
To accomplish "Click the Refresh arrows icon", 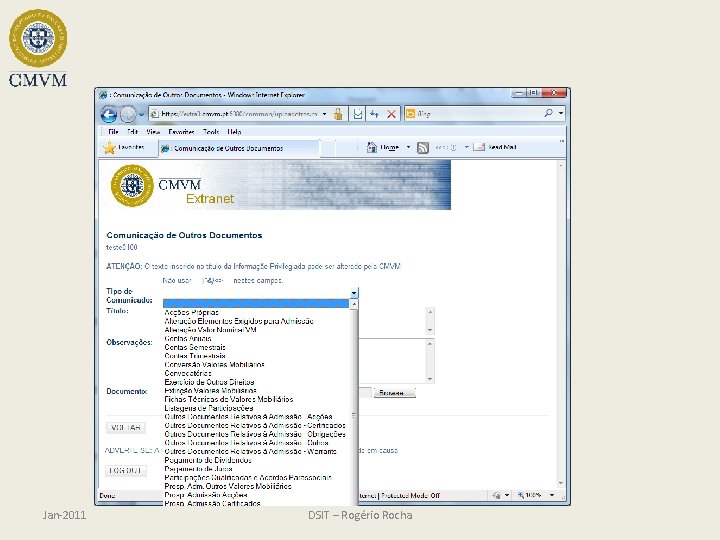I will (x=374, y=114).
